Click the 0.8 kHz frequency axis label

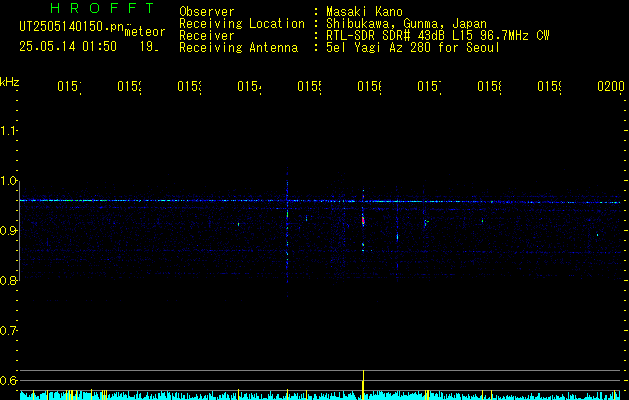pos(8,280)
